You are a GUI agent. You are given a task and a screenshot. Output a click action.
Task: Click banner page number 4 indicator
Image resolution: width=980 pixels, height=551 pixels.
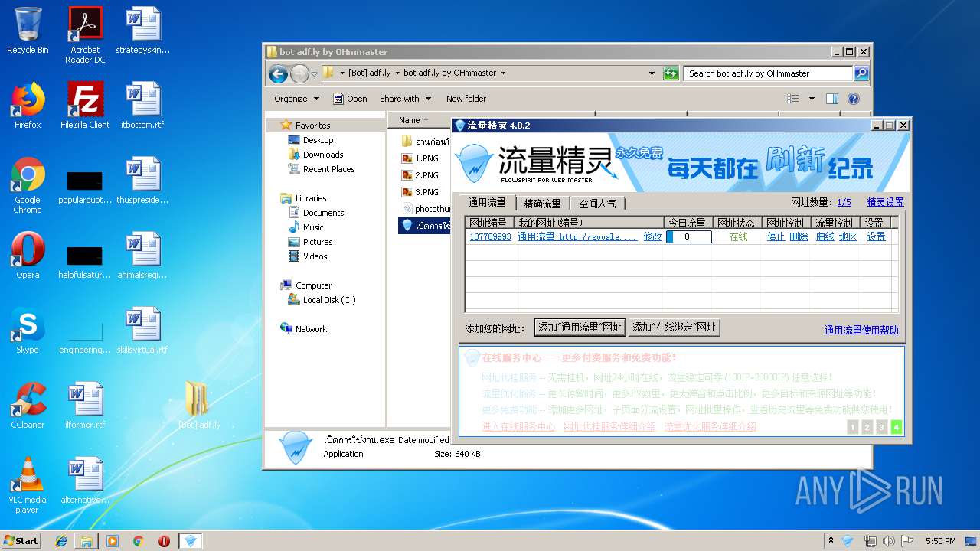pyautogui.click(x=896, y=427)
